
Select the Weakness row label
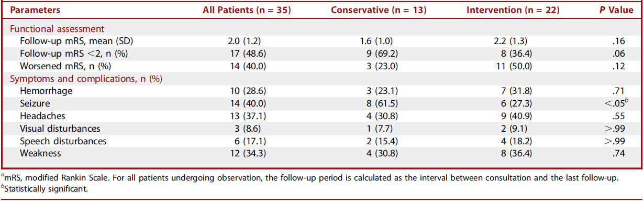click(x=40, y=154)
